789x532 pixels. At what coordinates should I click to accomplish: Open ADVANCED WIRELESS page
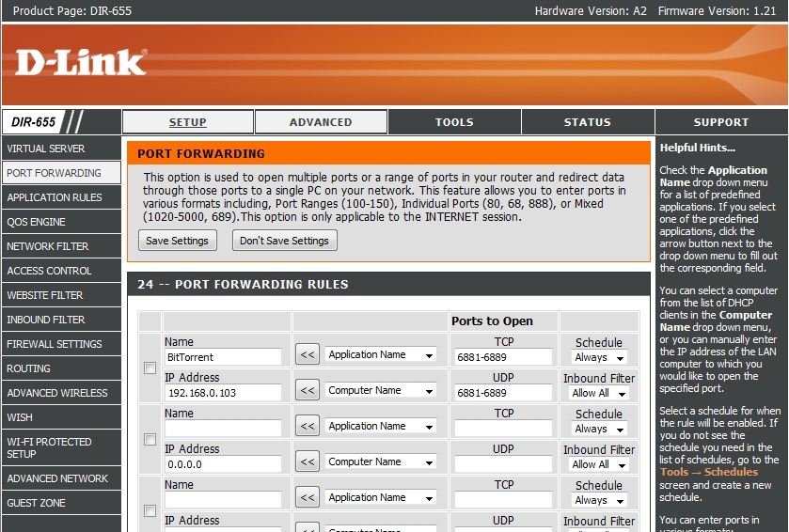tap(61, 393)
